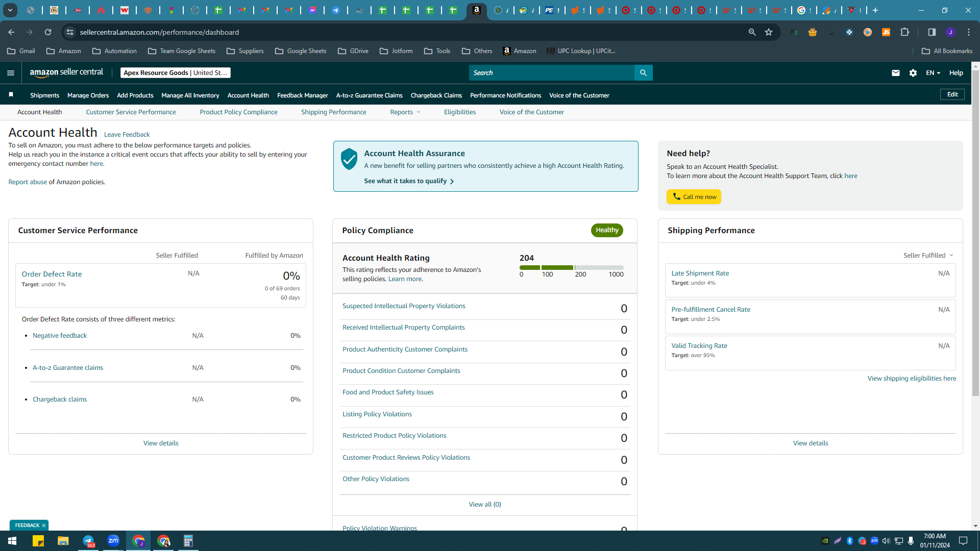The height and width of the screenshot is (551, 980).
Task: Open Manage Orders in the navigation bar
Action: click(x=88, y=95)
